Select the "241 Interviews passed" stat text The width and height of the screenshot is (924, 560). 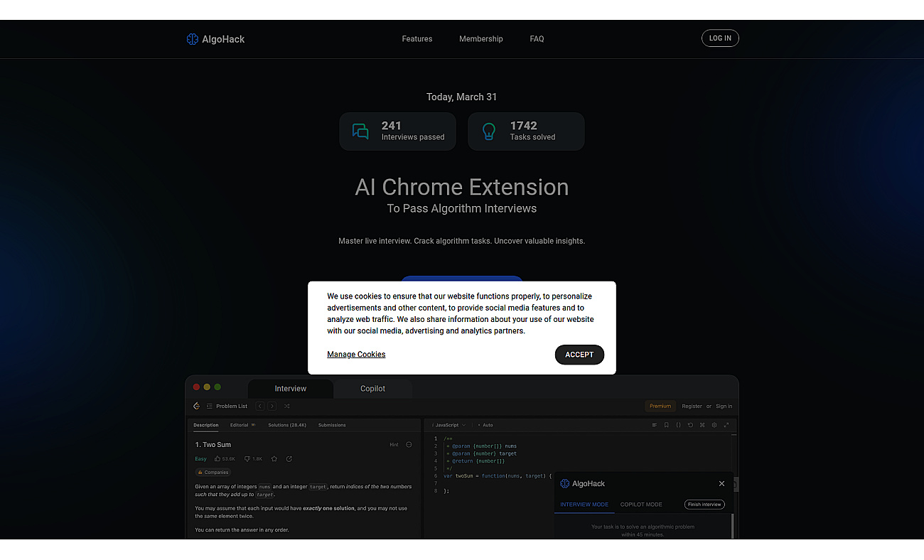[413, 131]
